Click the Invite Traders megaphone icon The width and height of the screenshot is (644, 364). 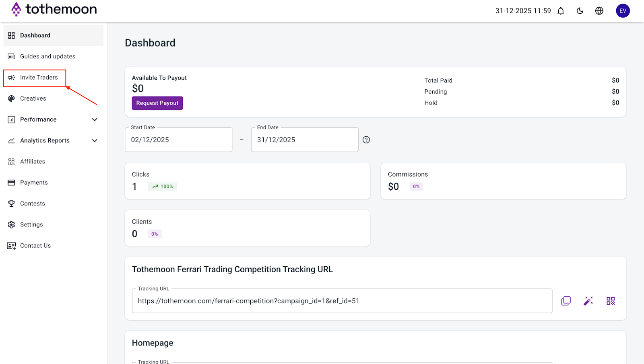11,78
